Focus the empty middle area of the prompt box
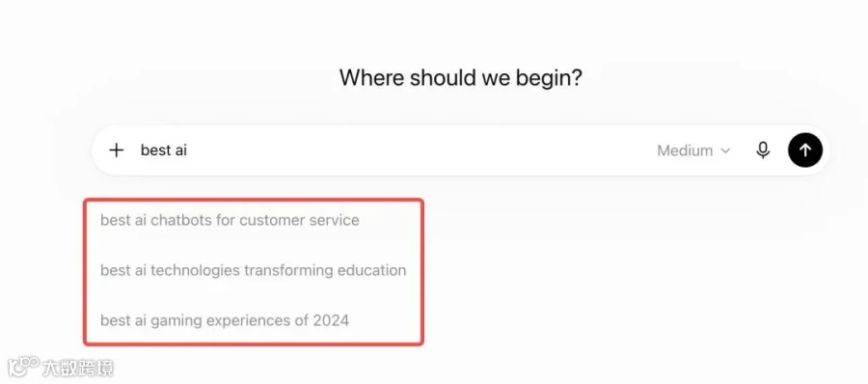The width and height of the screenshot is (868, 384). click(x=420, y=151)
